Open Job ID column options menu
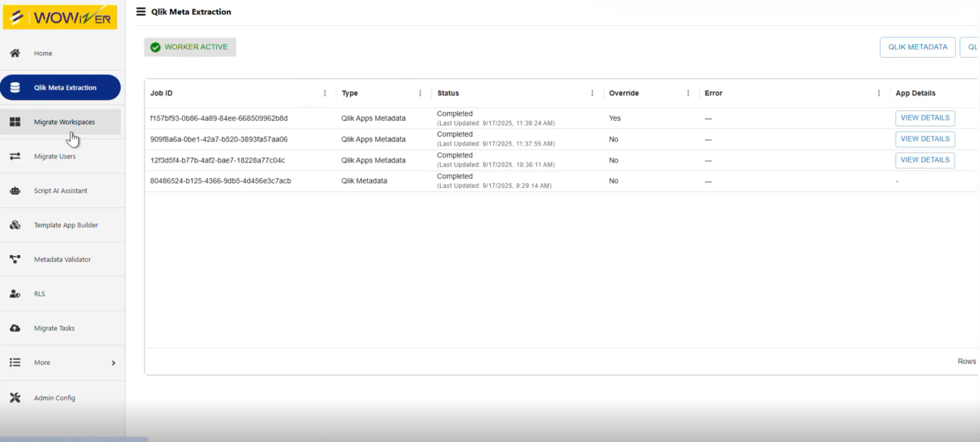Viewport: 980px width, 442px height. 325,93
